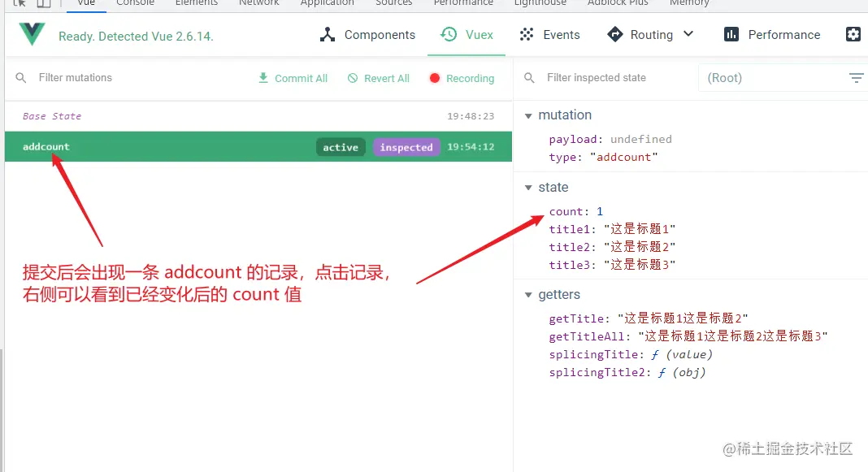Switch to Adblock Plus DevTools tab
Image resolution: width=868 pixels, height=472 pixels.
point(618,3)
